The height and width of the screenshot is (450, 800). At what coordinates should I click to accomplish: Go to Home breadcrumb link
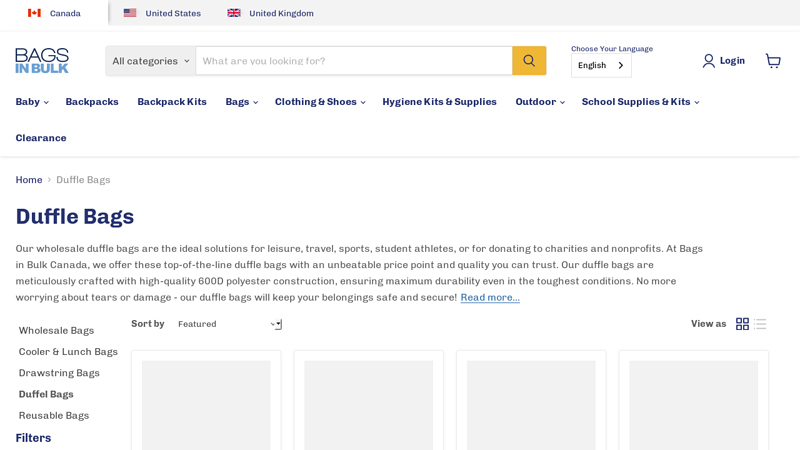click(29, 180)
